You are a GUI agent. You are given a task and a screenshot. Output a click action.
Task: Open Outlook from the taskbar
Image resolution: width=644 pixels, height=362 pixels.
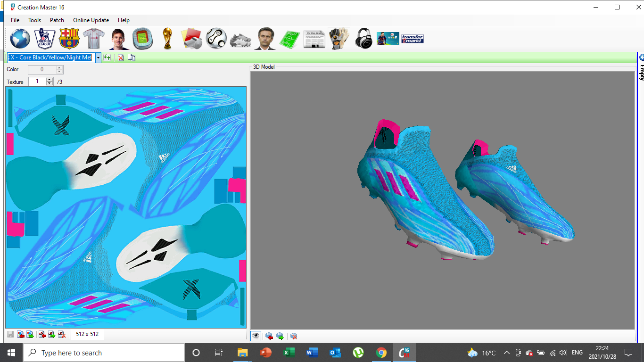coord(335,353)
